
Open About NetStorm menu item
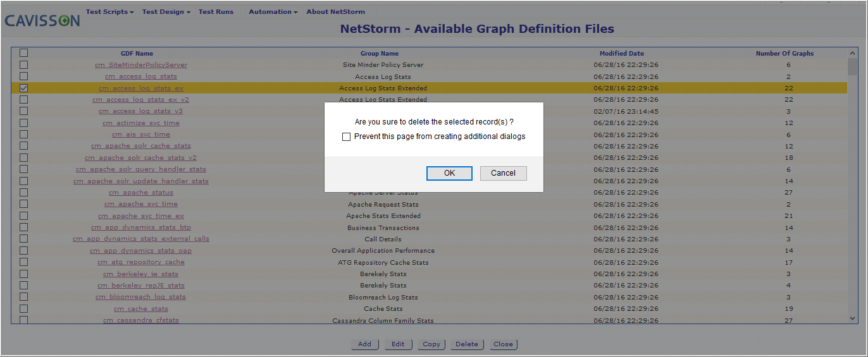(335, 11)
